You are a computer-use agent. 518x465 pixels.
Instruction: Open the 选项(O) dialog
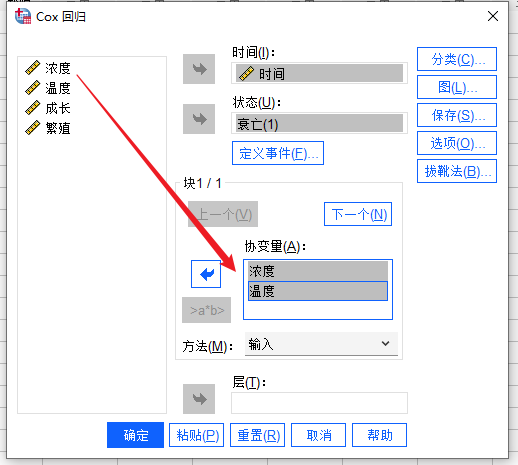(457, 143)
